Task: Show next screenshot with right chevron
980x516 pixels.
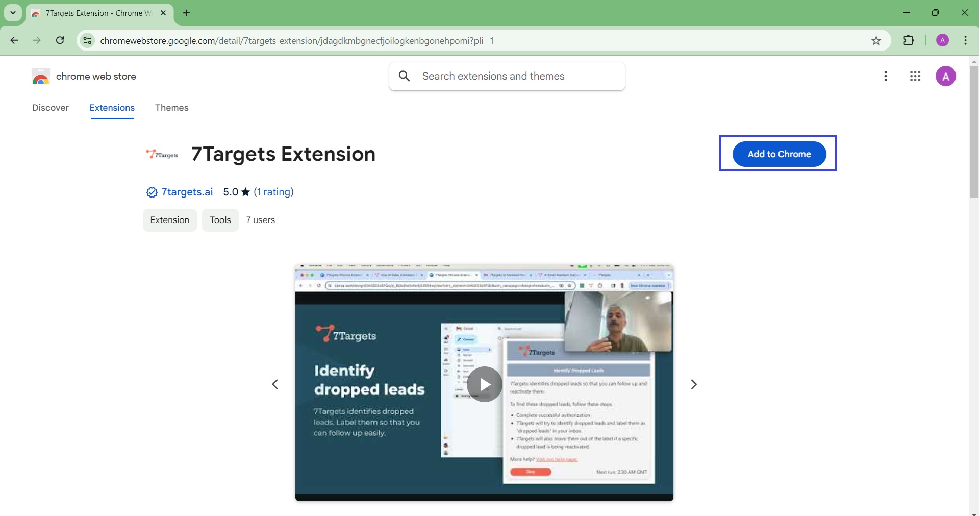Action: click(x=694, y=384)
